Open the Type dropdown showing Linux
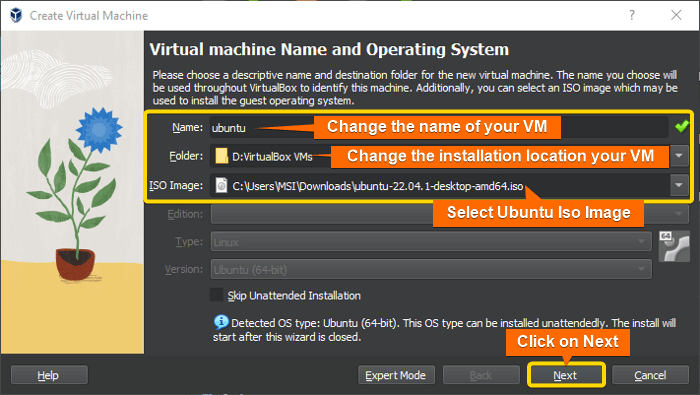This screenshot has width=700, height=395. click(431, 242)
